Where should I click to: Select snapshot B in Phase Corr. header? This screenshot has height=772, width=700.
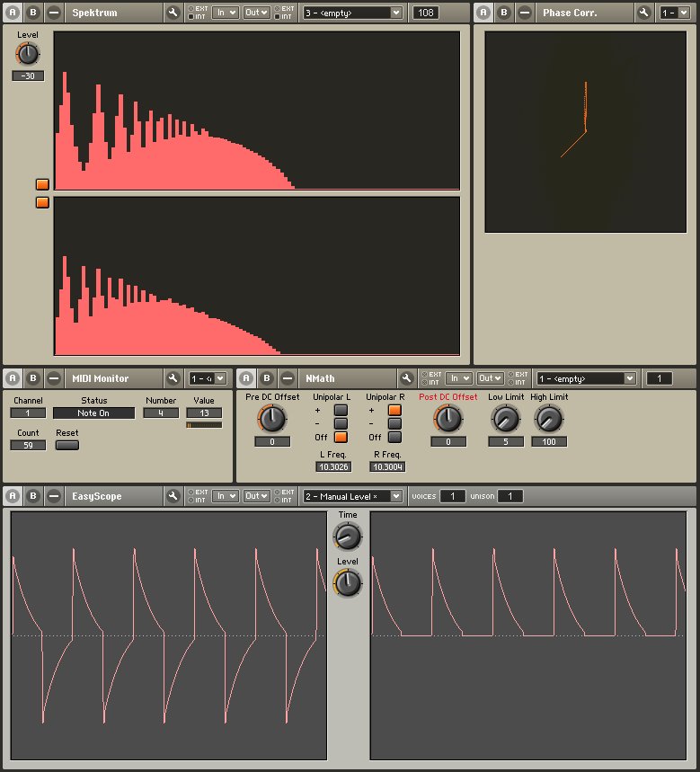click(503, 13)
